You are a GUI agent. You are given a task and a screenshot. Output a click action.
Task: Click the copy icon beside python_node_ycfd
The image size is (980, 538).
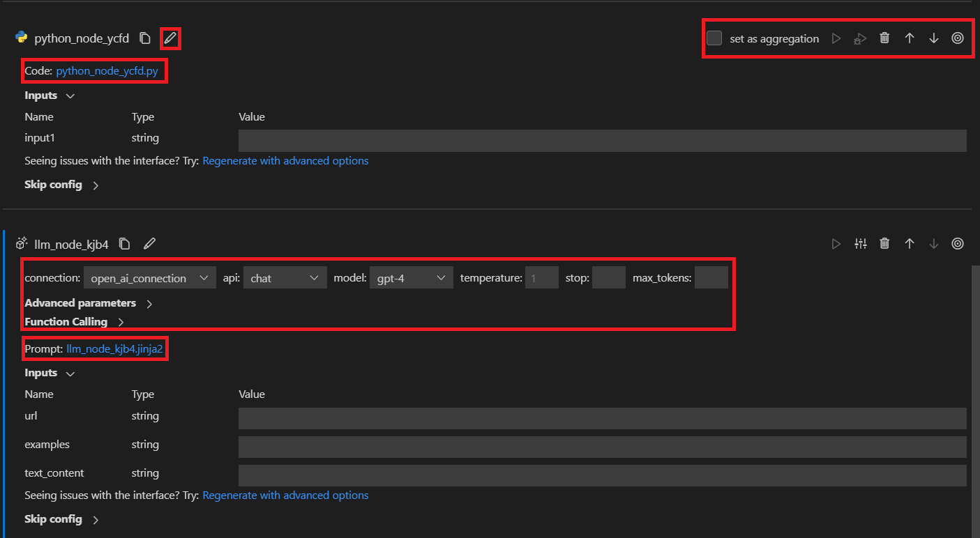coord(145,38)
